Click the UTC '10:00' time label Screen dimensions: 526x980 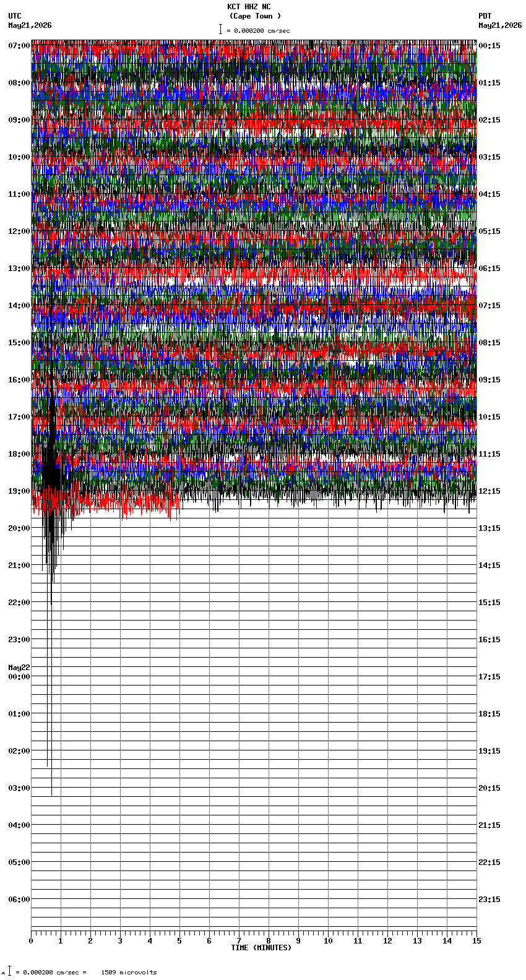[19, 157]
